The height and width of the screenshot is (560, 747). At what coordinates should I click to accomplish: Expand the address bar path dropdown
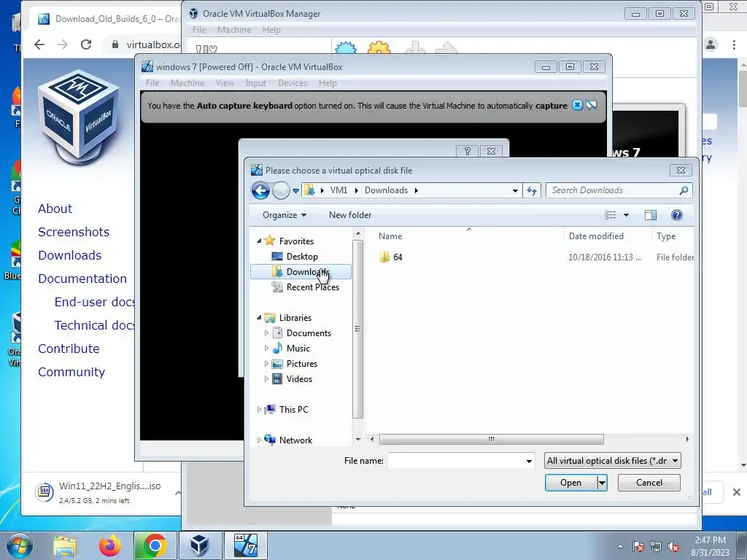pyautogui.click(x=515, y=190)
